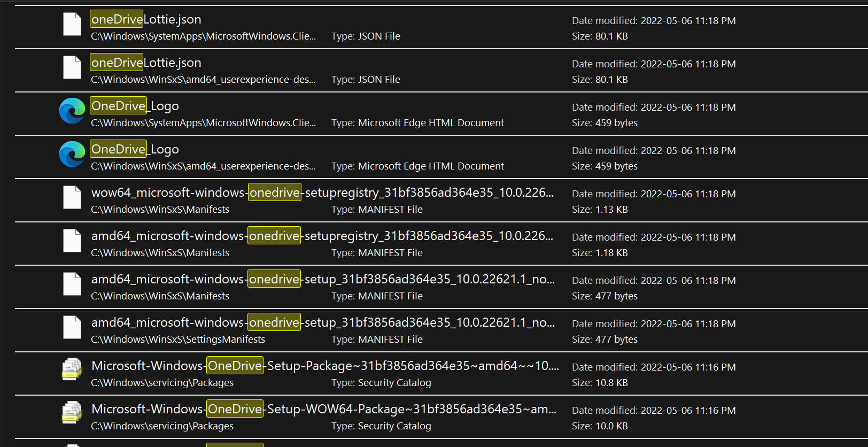Select wow64_microsoft-windows-onedrive-setupregistry file name

[x=322, y=192]
